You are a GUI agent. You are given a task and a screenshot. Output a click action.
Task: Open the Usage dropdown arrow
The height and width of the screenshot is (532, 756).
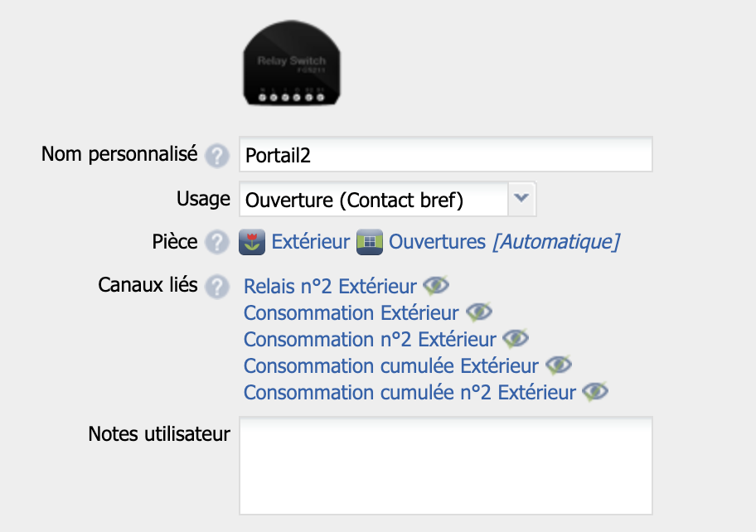[521, 199]
